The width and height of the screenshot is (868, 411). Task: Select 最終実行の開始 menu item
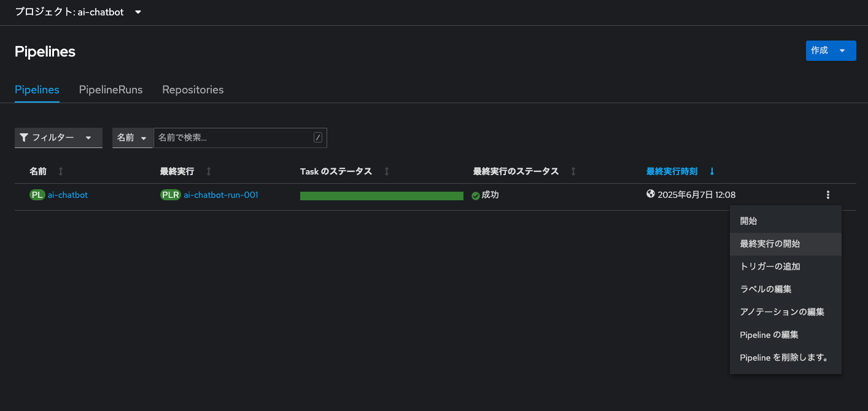[x=786, y=244]
